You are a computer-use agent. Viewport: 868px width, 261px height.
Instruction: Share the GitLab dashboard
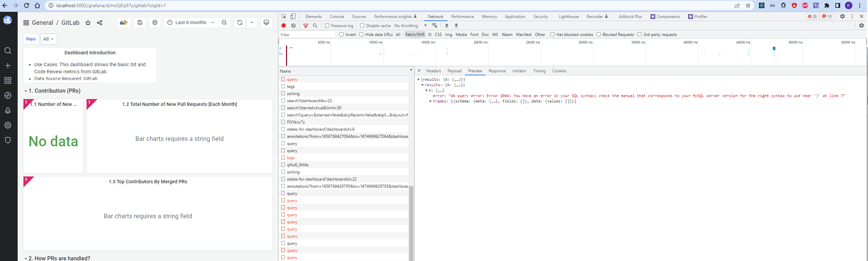100,23
